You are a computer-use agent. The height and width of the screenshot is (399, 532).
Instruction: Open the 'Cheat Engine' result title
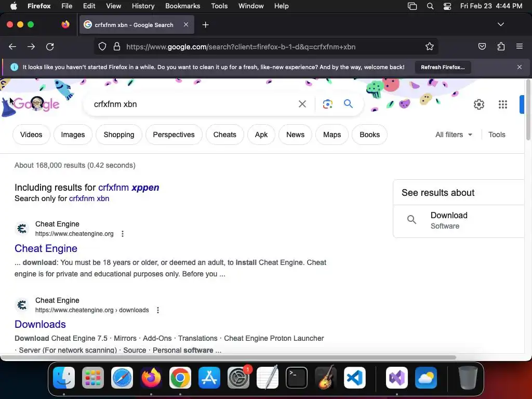(x=46, y=248)
